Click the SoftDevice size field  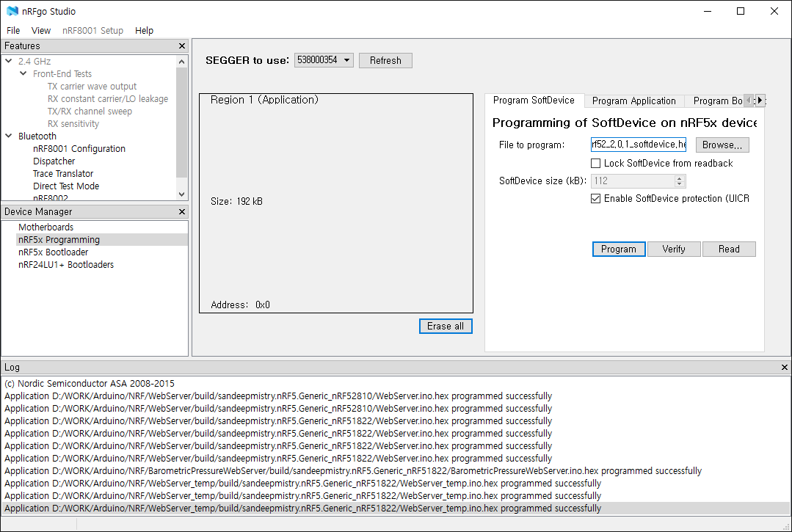click(x=633, y=181)
